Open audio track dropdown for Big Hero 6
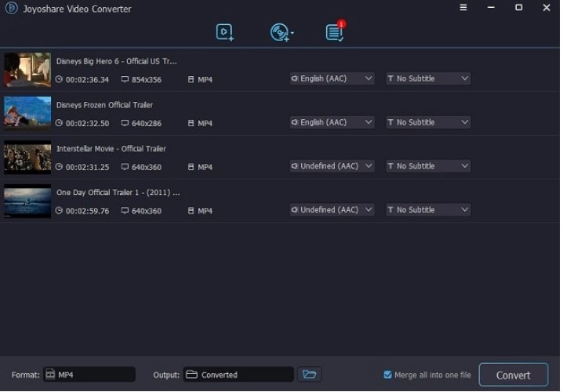The height and width of the screenshot is (392, 563). (332, 78)
